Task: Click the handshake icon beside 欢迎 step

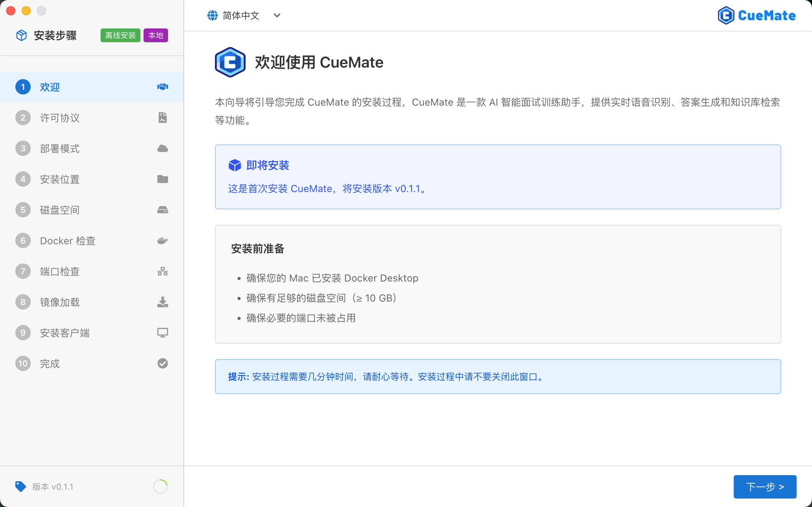Action: point(162,87)
